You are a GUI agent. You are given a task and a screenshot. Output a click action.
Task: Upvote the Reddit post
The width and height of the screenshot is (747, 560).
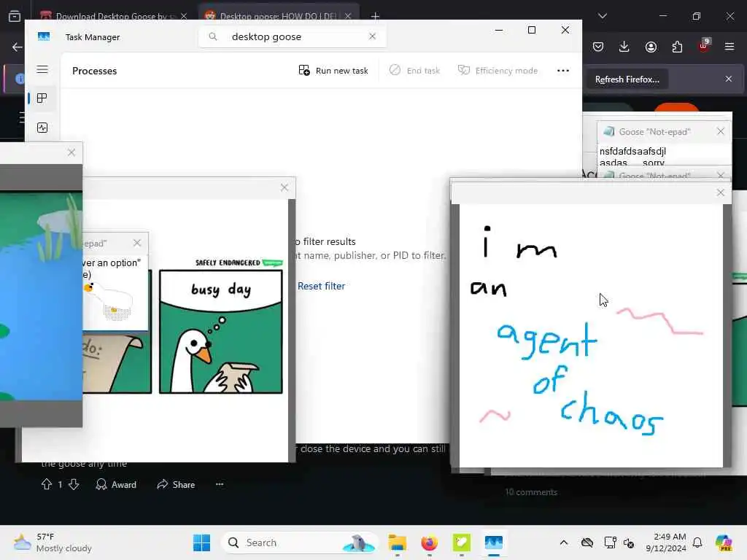tap(46, 485)
